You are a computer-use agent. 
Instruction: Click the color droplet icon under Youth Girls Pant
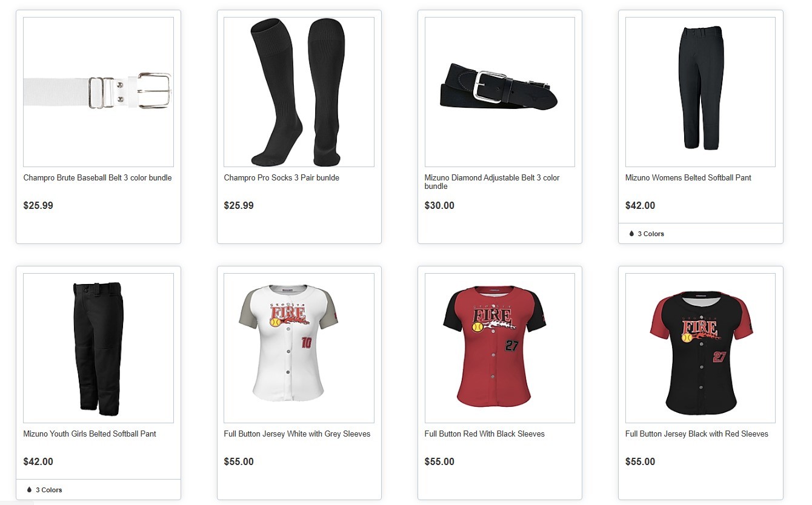point(29,490)
